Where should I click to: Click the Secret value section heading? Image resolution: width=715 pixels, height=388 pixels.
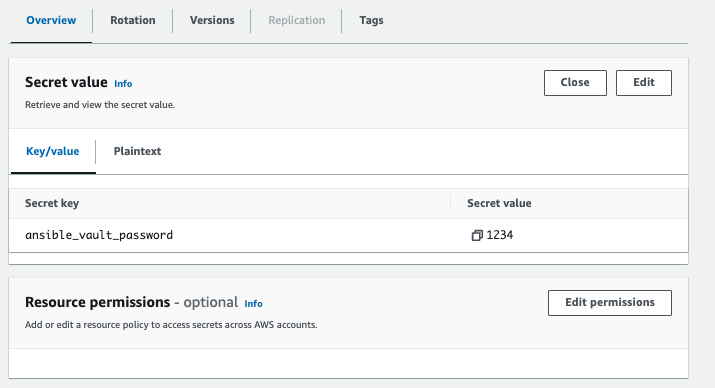(x=66, y=83)
